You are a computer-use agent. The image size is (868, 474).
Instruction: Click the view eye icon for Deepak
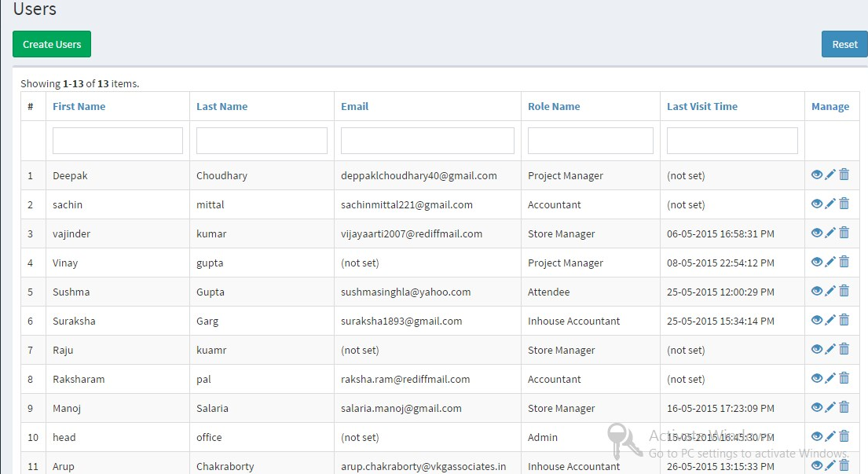click(816, 175)
